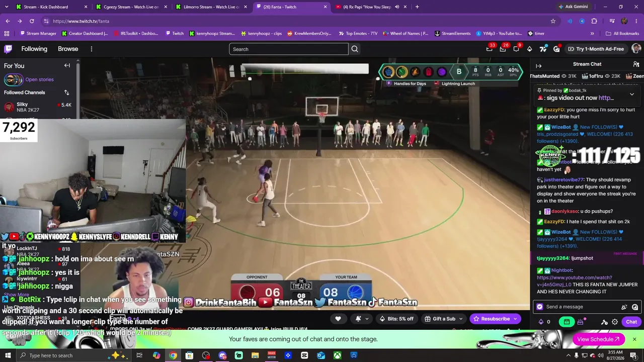
Task: Bookmark this page with the star icon
Action: point(553,21)
